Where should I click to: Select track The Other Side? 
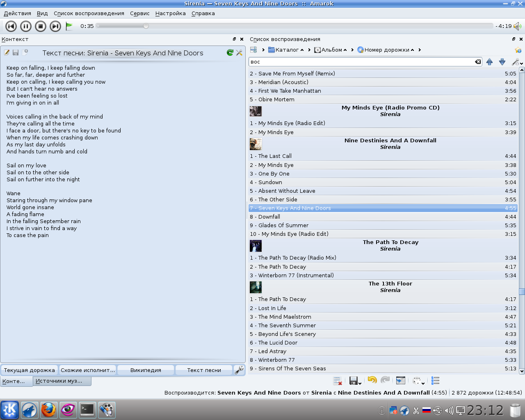[x=383, y=200]
